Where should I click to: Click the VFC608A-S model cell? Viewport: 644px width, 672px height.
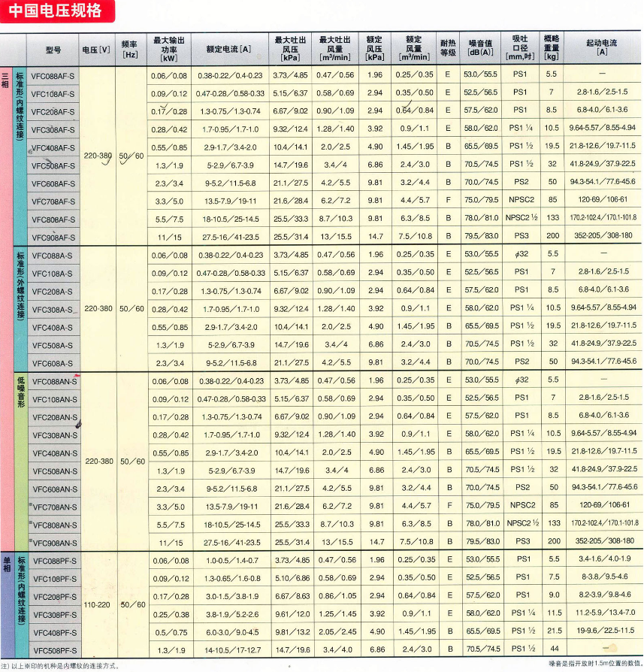click(x=53, y=363)
